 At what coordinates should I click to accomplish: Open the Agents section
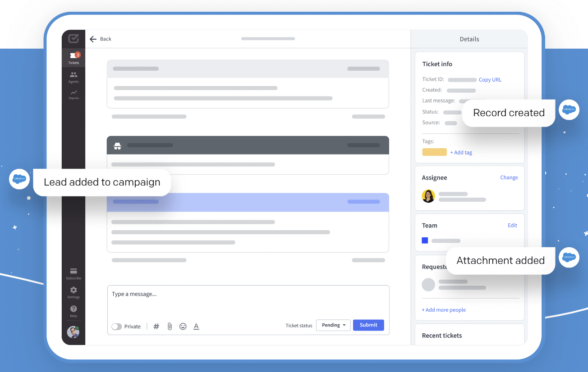73,77
